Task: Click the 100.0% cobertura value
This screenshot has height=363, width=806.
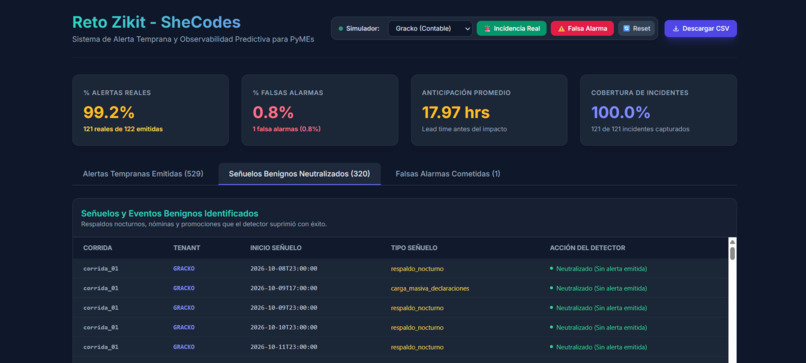Action: 620,112
